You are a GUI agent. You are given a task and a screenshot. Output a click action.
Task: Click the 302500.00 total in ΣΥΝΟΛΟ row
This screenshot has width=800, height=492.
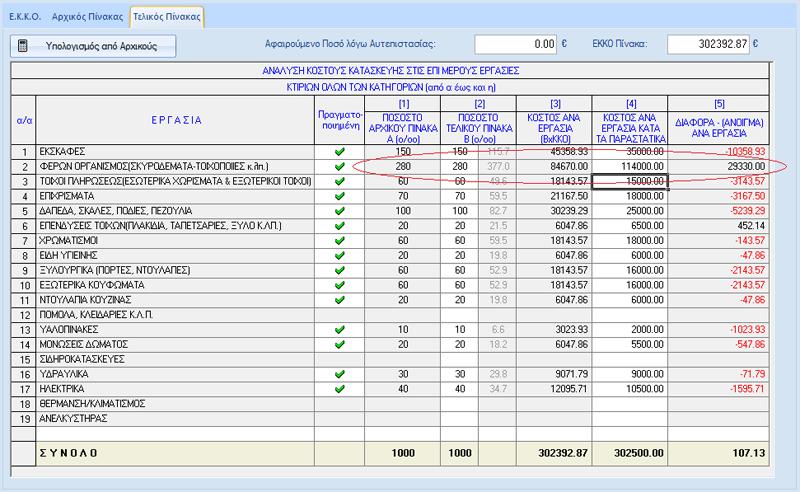tap(628, 452)
